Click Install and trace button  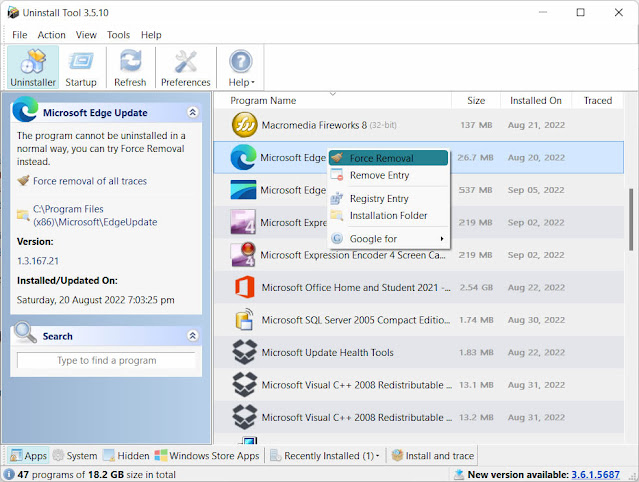(x=433, y=456)
